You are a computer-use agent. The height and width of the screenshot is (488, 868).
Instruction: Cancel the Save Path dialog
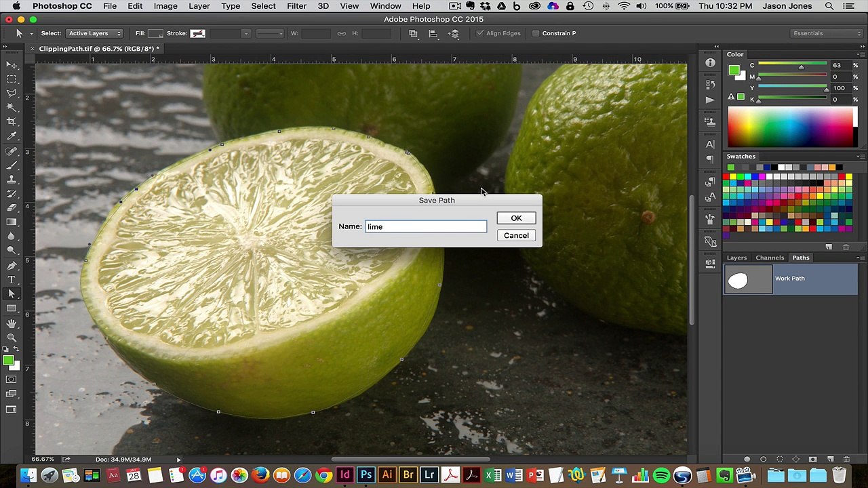(516, 236)
